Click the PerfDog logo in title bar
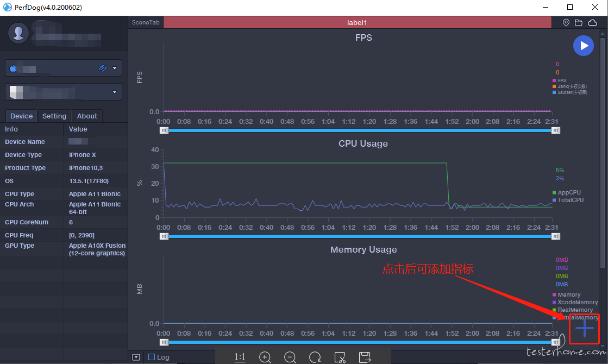The height and width of the screenshot is (364, 608). click(8, 7)
